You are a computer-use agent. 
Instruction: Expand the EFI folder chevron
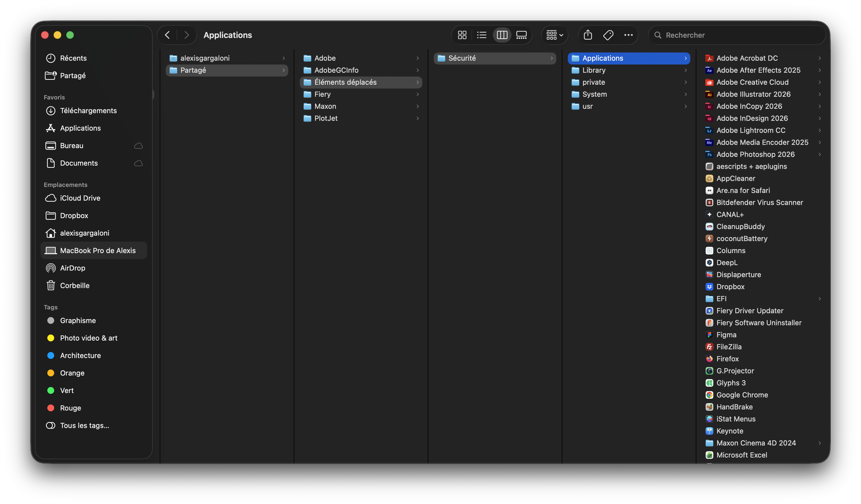(x=820, y=299)
